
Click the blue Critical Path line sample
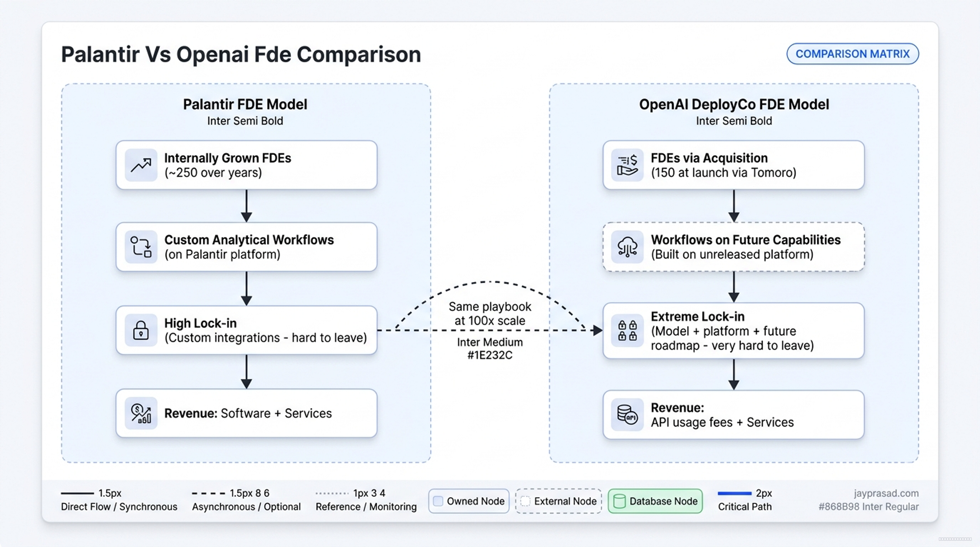(x=734, y=493)
